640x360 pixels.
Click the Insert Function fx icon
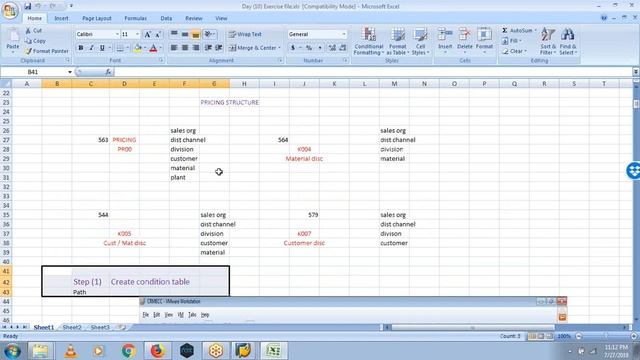point(108,72)
